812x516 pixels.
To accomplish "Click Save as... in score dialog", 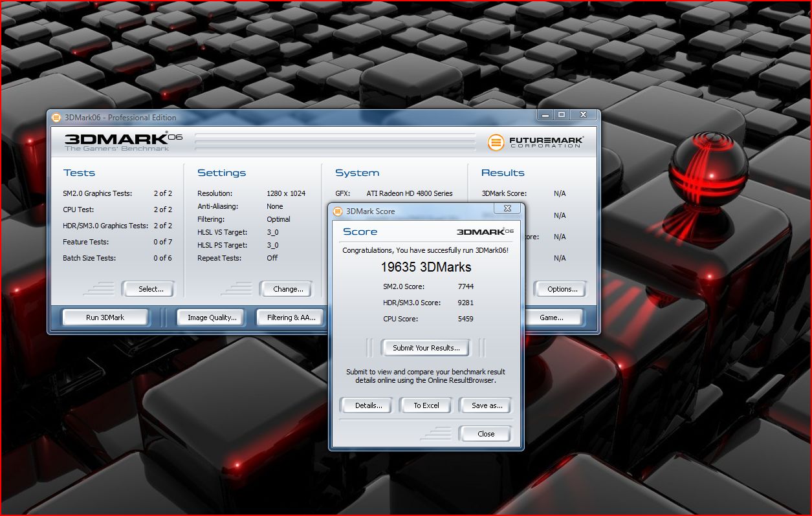I will pos(485,405).
